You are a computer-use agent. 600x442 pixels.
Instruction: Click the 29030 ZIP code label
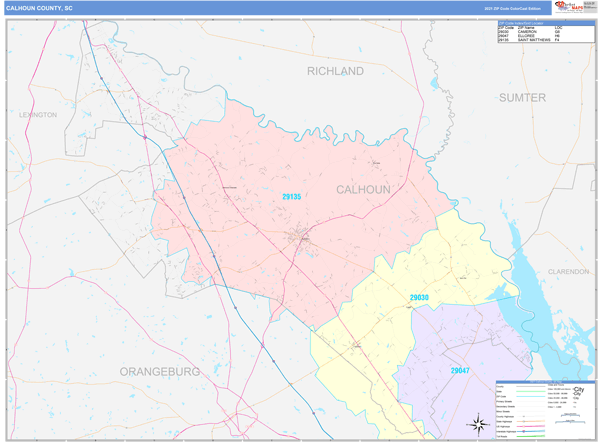coord(419,297)
